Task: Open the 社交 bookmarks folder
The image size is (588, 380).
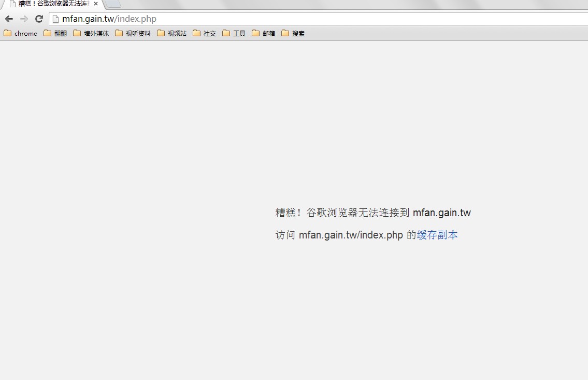Action: point(204,33)
